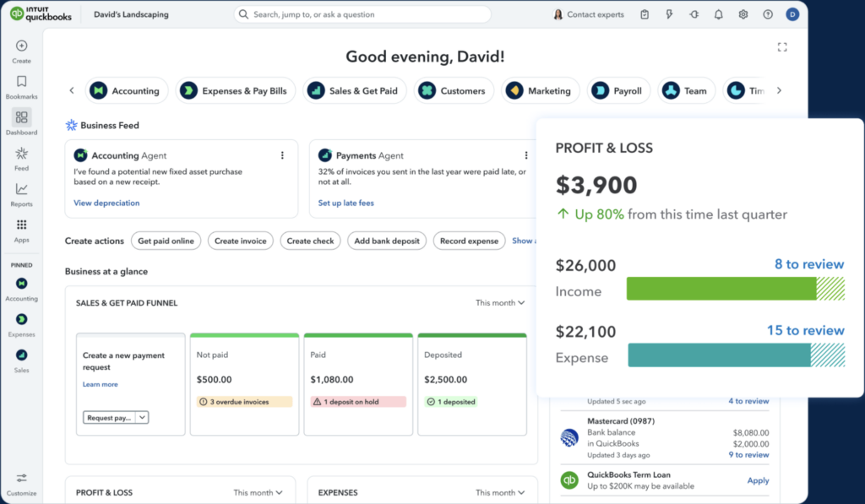The height and width of the screenshot is (504, 865).
Task: Open Expenses This month dropdown
Action: 500,492
